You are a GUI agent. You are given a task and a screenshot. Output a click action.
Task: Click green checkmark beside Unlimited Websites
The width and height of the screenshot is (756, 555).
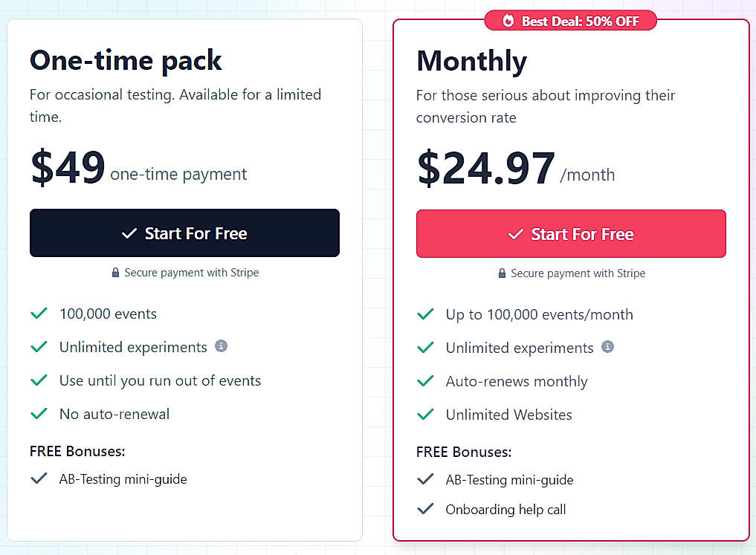click(425, 415)
